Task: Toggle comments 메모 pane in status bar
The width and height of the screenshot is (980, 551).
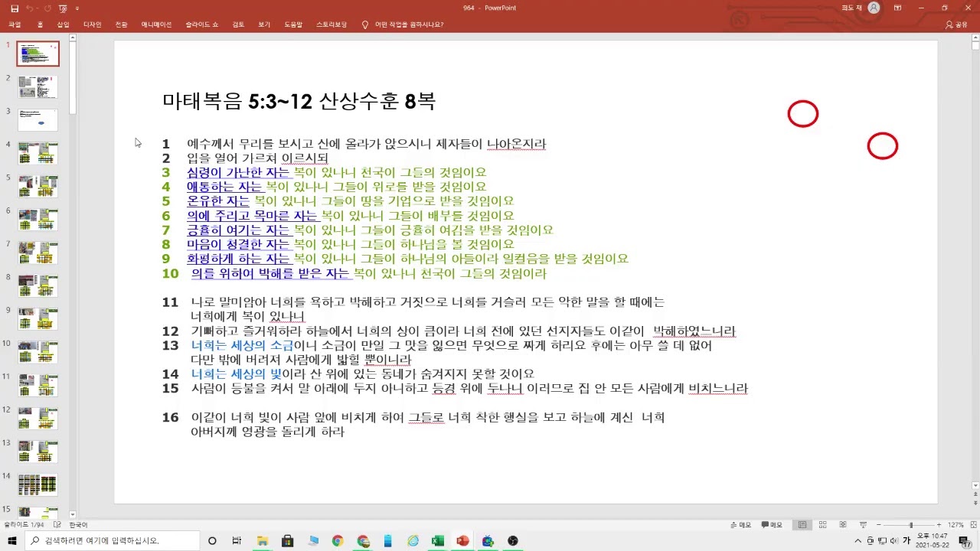Action: (x=772, y=525)
